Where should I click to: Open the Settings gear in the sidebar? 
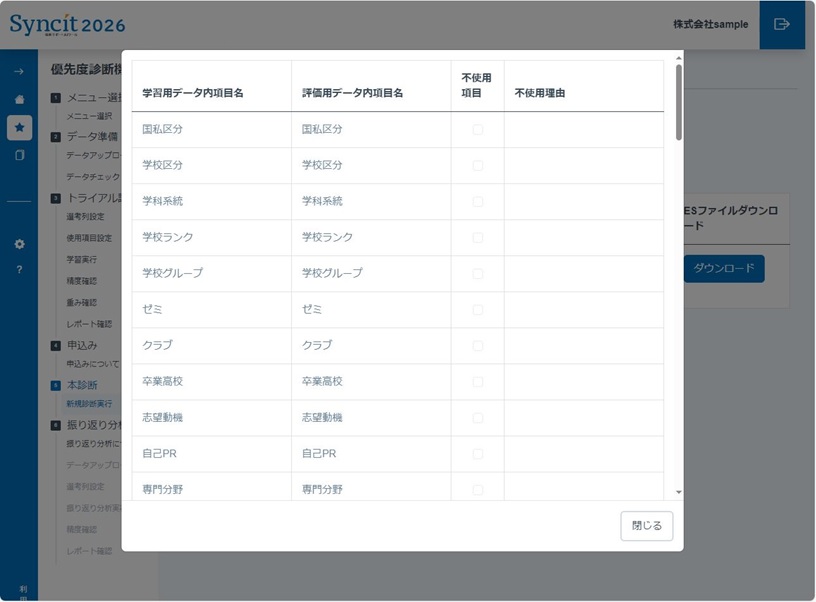point(18,242)
